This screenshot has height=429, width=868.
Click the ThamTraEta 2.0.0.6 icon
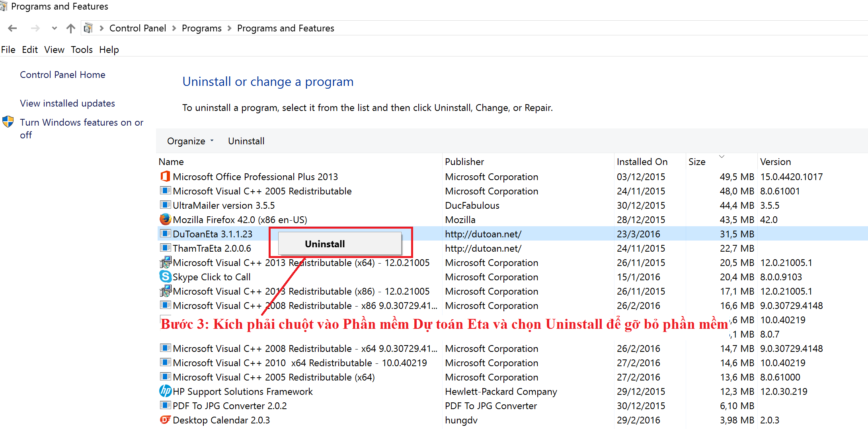coord(165,248)
